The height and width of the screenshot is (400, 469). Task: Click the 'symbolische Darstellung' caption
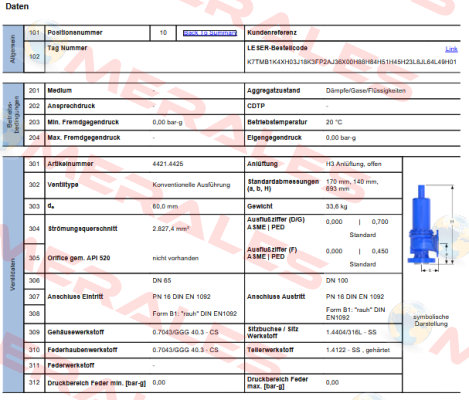click(431, 320)
